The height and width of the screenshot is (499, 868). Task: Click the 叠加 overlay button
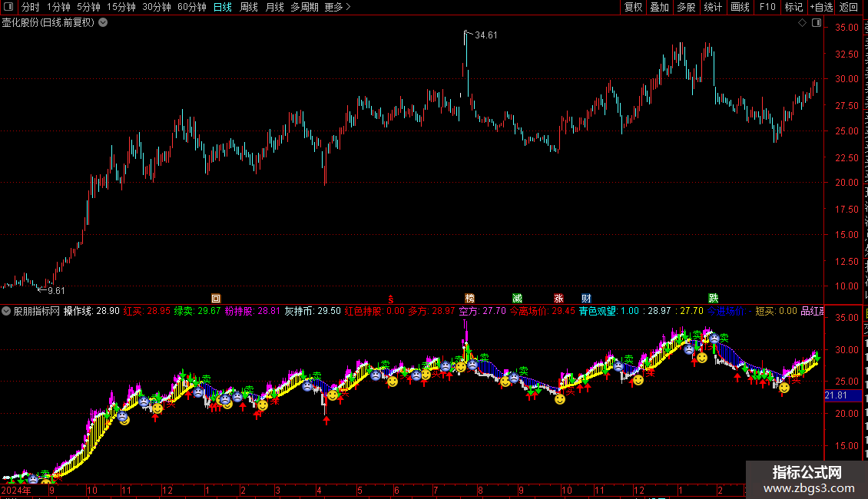[x=659, y=7]
